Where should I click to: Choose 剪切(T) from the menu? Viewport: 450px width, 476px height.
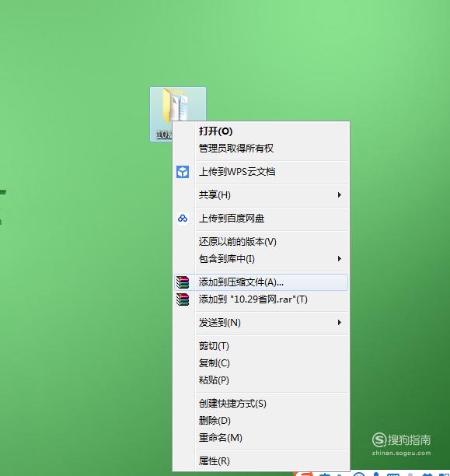[x=261, y=346]
